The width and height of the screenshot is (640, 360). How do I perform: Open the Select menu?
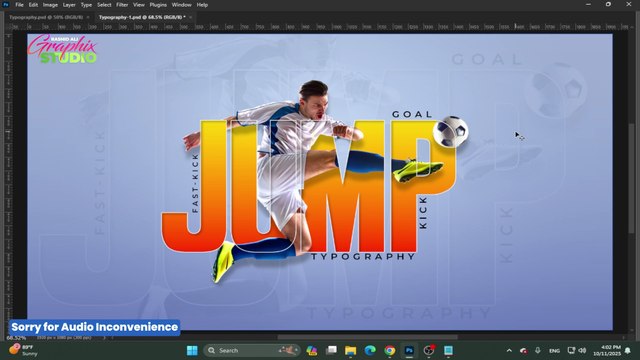pos(104,5)
